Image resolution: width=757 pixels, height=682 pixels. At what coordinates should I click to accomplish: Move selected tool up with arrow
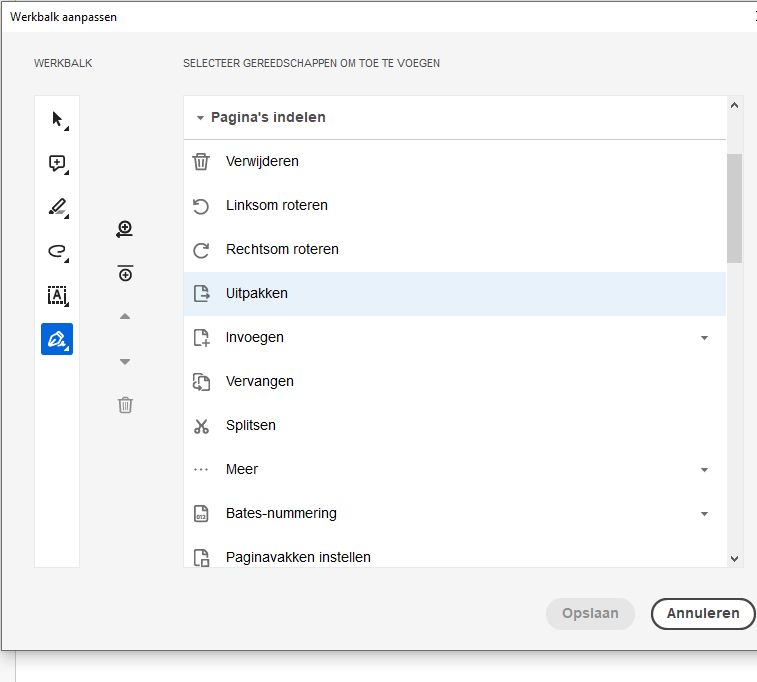125,317
